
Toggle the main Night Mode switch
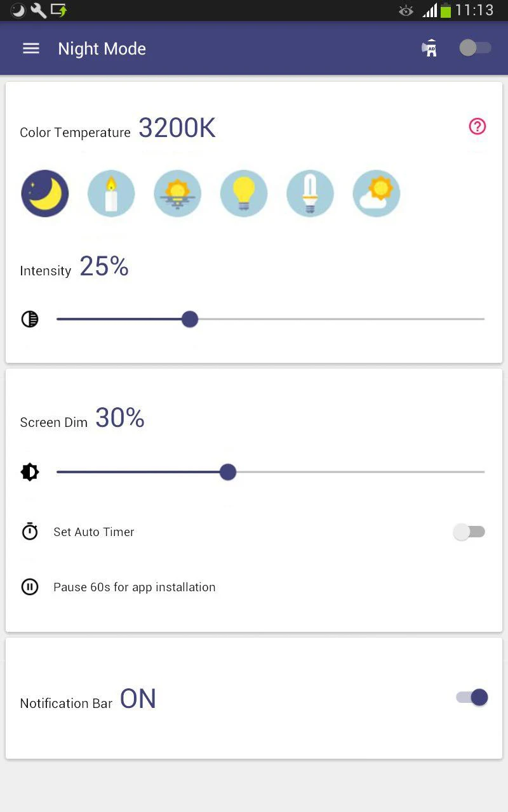click(x=475, y=48)
